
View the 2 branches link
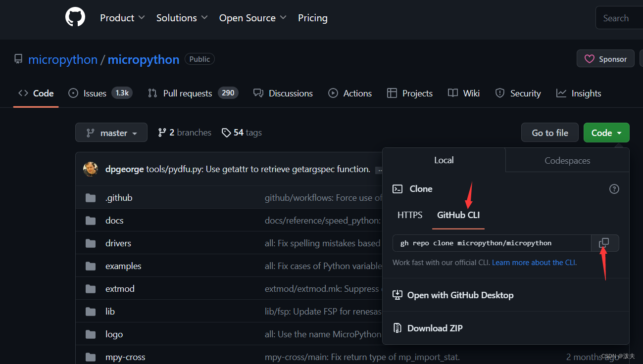click(185, 133)
